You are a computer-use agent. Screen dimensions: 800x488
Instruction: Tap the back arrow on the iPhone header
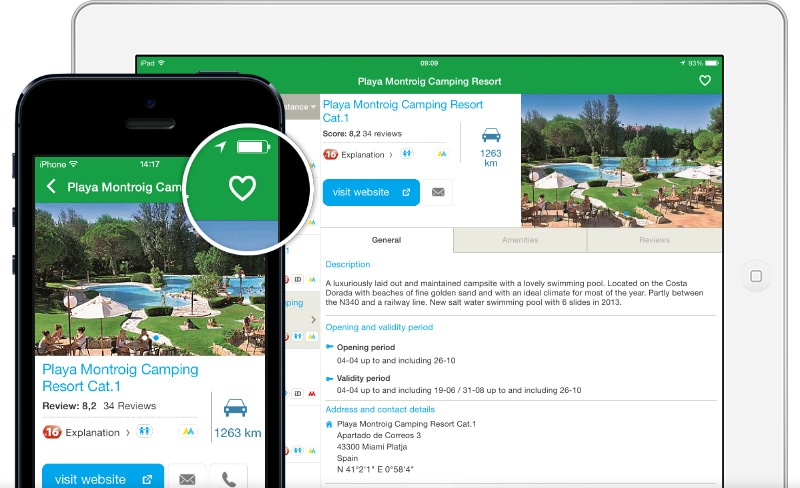click(x=51, y=186)
